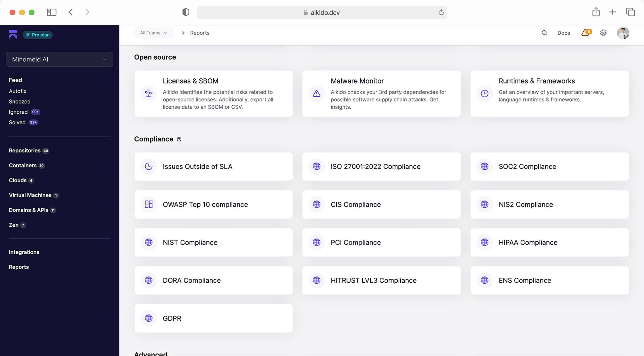Click the Licenses & SBOM report icon

[x=149, y=93]
